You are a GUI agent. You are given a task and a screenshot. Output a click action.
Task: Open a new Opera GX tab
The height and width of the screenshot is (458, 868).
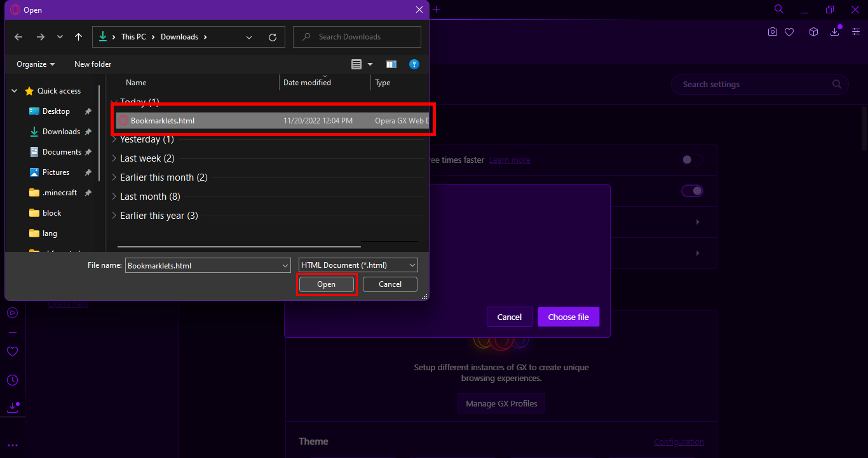[x=437, y=9]
